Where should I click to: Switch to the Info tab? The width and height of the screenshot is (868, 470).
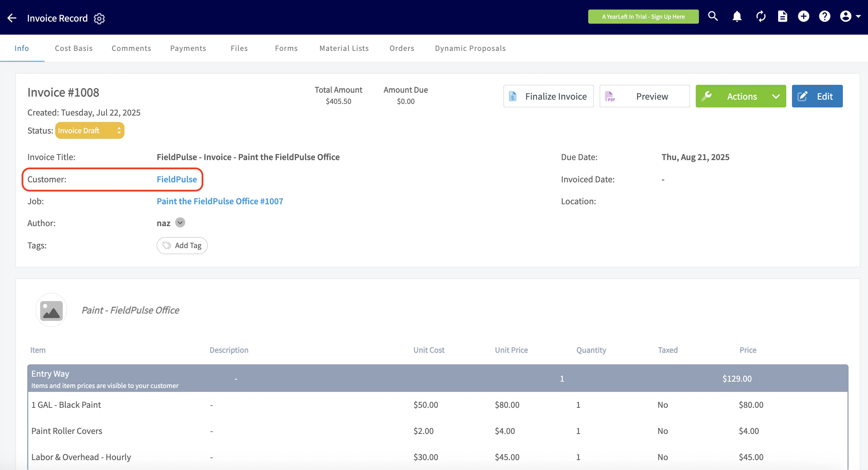coord(22,48)
